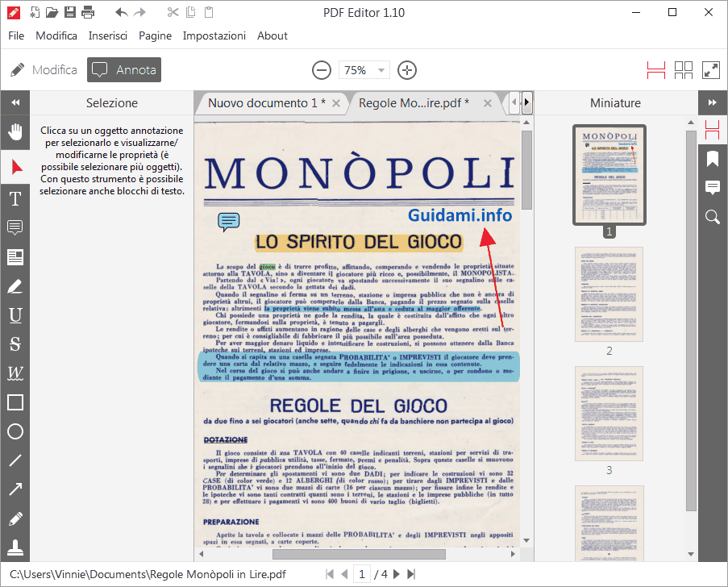Screen dimensions: 728x587
Task: Select the freehand Pencil tool
Action: pyautogui.click(x=15, y=518)
